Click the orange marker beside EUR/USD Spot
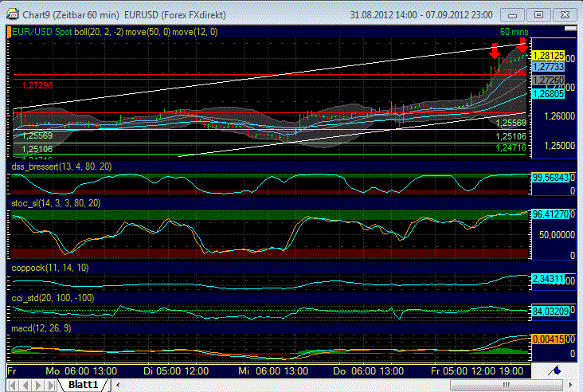This screenshot has height=392, width=583. (9, 32)
